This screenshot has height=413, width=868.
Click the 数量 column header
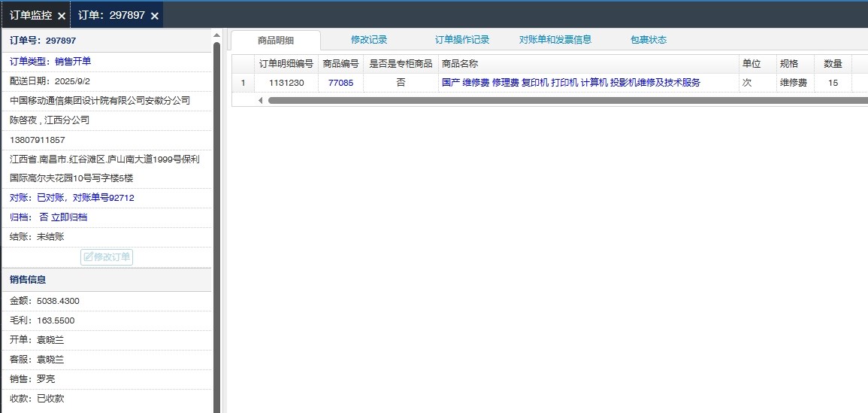coord(833,64)
